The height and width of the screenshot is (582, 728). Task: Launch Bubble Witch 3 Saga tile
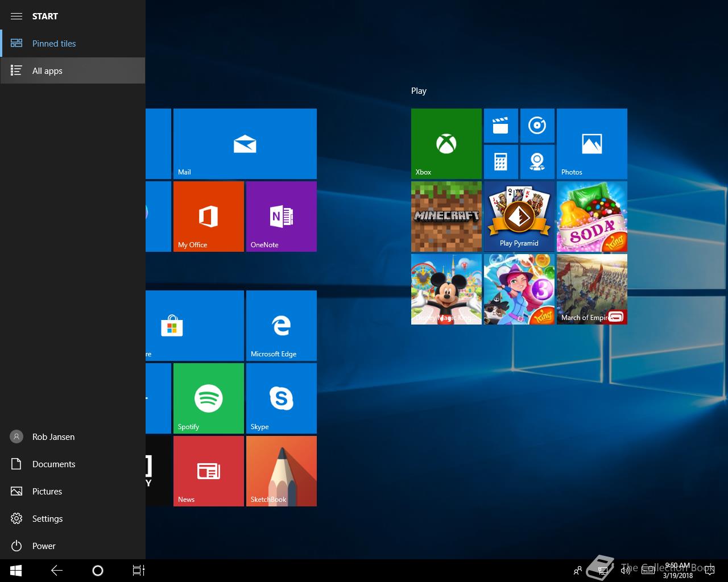(519, 289)
